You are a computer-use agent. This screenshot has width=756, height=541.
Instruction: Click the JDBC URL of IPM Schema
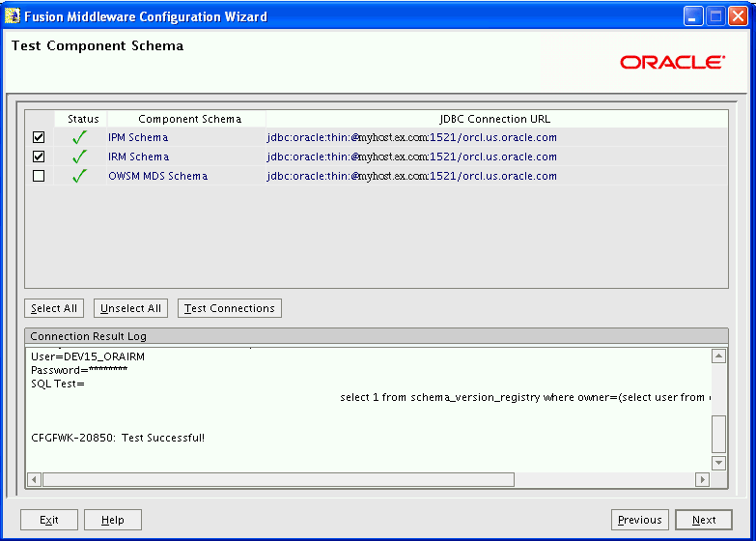click(x=411, y=137)
